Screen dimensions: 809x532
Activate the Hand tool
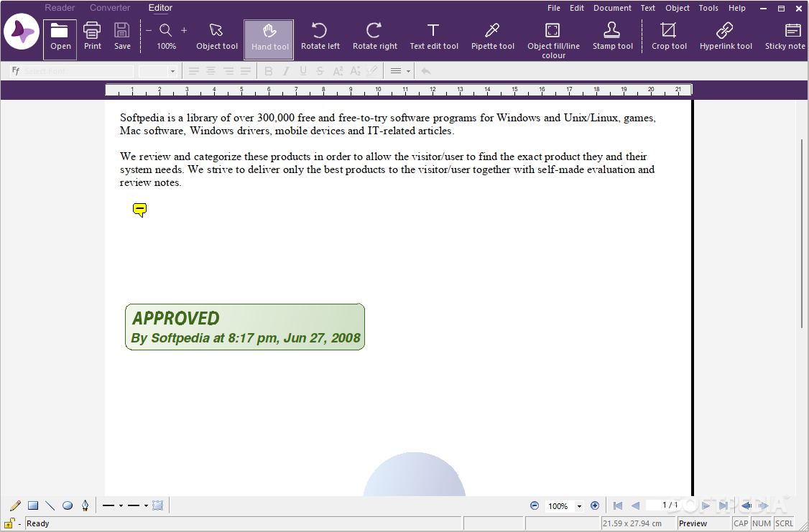pos(269,39)
